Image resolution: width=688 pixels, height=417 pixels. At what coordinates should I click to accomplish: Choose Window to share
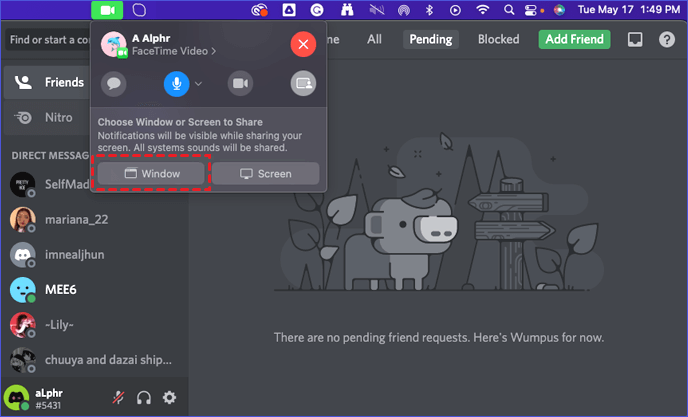point(151,174)
